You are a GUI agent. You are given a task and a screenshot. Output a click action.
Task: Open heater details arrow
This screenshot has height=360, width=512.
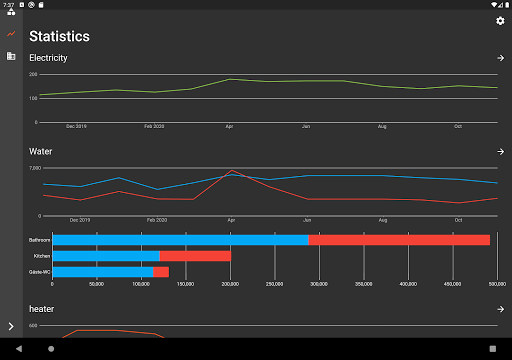coord(500,309)
